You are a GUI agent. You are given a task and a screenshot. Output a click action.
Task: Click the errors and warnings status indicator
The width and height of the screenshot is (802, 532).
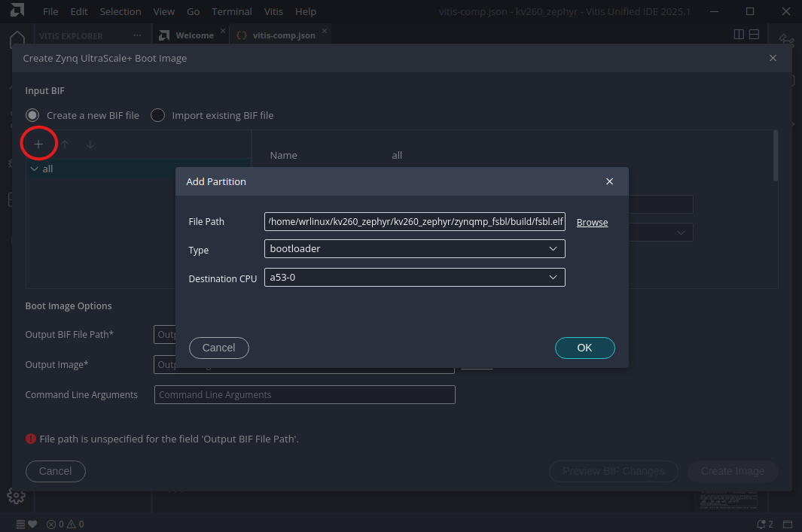coord(65,524)
